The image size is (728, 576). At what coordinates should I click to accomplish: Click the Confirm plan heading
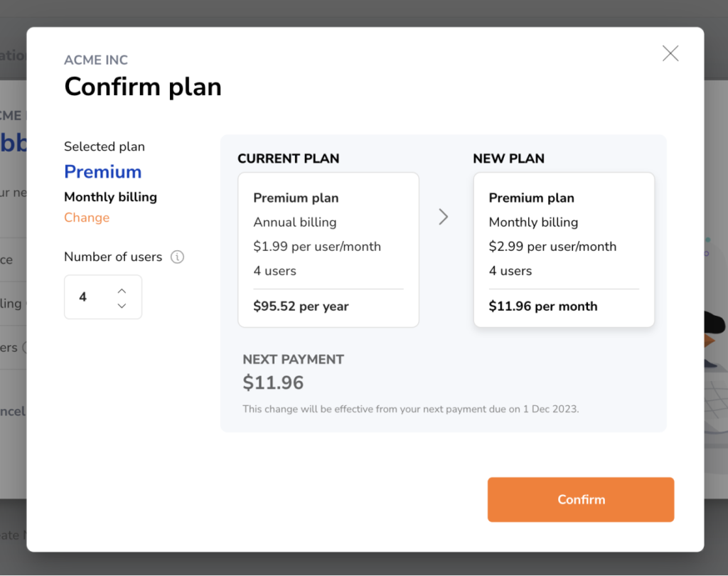point(143,87)
